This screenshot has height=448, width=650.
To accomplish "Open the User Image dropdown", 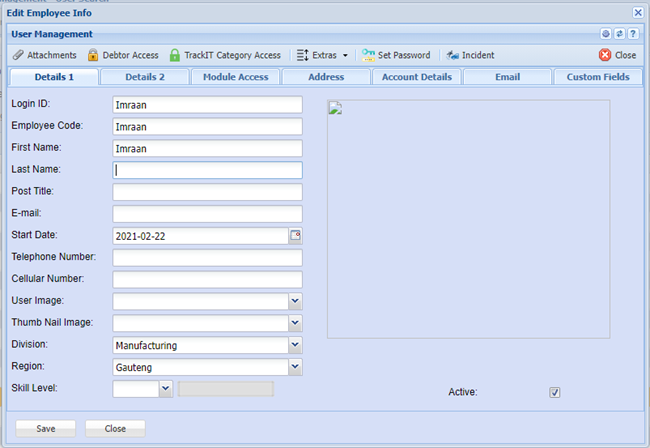I will [x=295, y=301].
